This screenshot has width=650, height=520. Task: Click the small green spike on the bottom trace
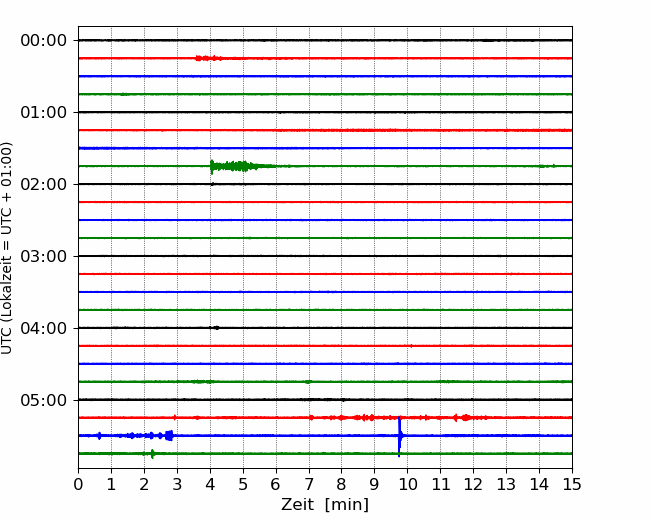pos(153,454)
